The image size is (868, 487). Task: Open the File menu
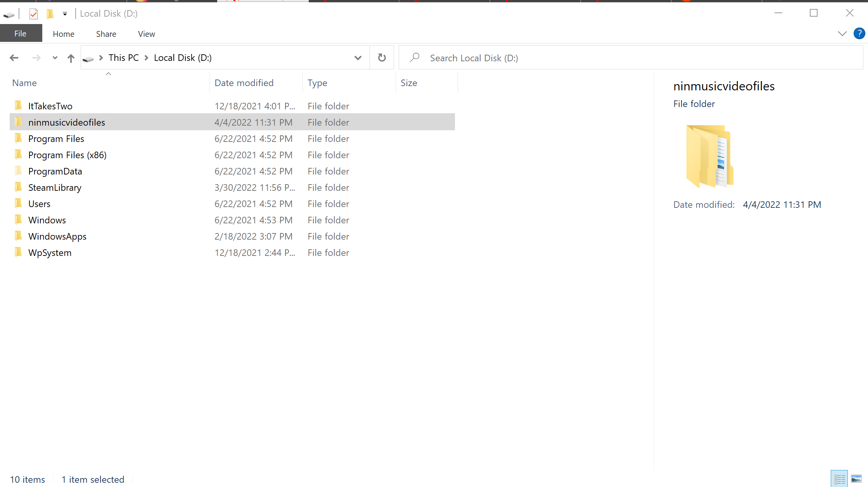point(21,34)
